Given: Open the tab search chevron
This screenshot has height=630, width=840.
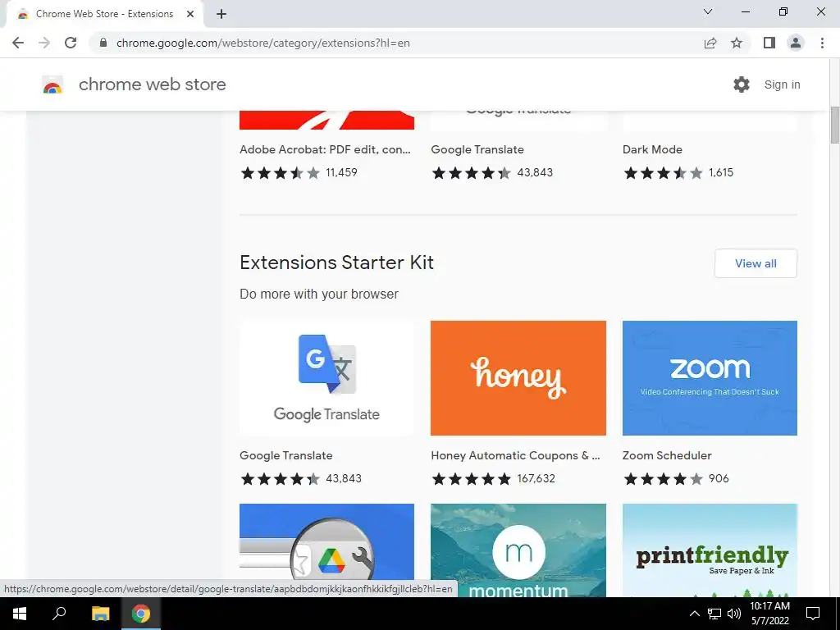Looking at the screenshot, I should 708,11.
